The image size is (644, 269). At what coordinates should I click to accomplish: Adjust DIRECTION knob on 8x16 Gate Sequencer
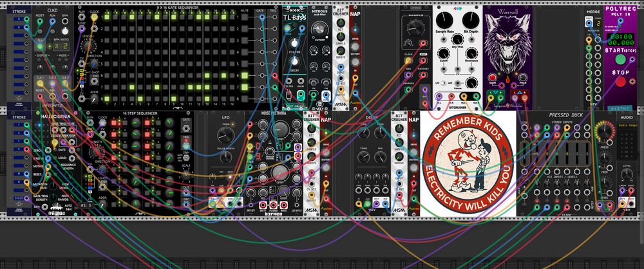94,63
